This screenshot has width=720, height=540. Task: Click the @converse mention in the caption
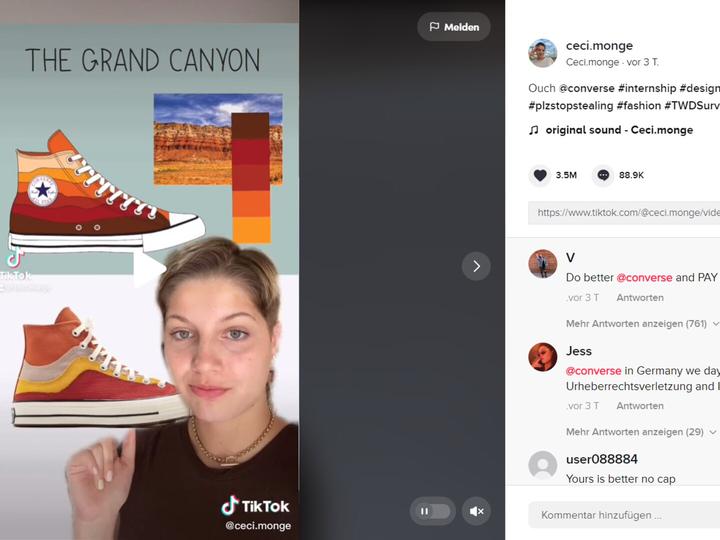[586, 88]
